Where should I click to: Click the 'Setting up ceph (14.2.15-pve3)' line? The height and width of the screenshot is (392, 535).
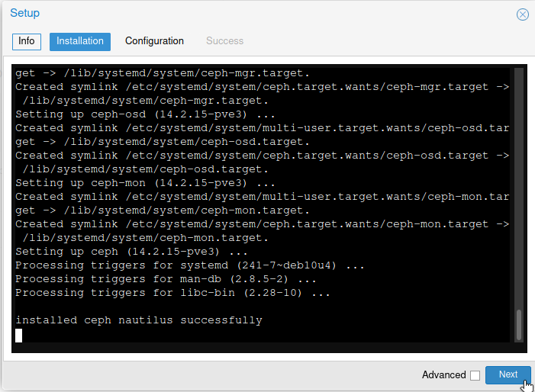pos(131,252)
